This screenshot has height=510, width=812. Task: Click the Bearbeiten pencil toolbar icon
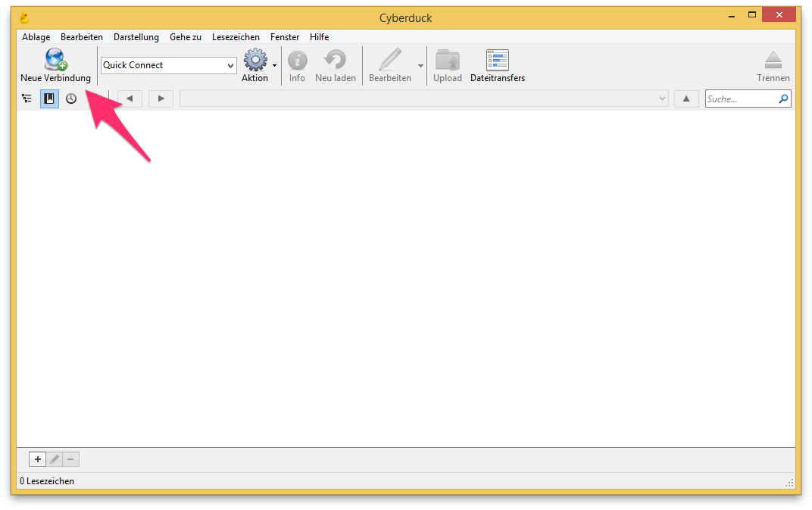(390, 59)
